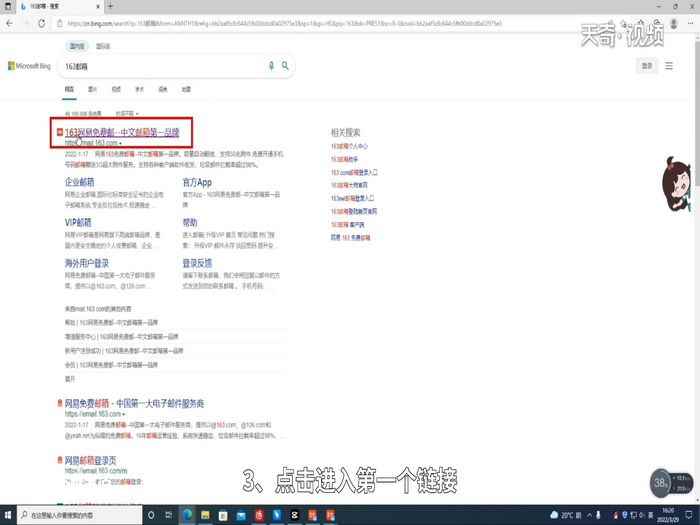700x525 pixels.
Task: Open a new tab with the plus button
Action: click(x=110, y=6)
